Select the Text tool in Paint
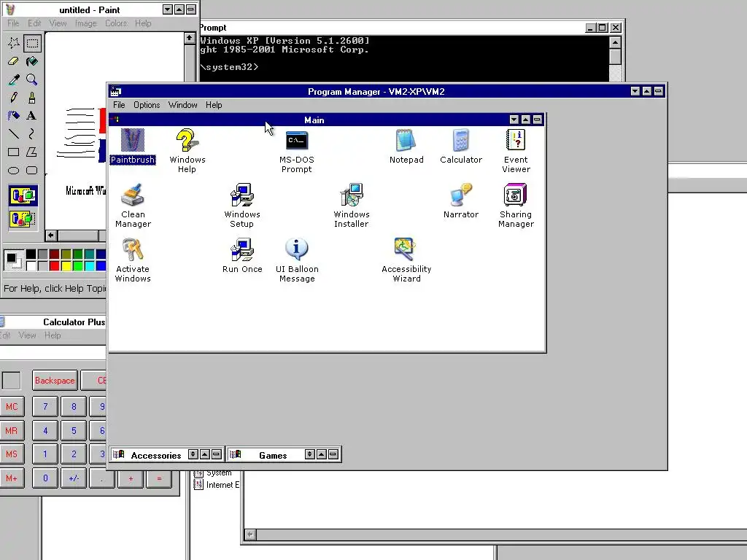 tap(32, 116)
